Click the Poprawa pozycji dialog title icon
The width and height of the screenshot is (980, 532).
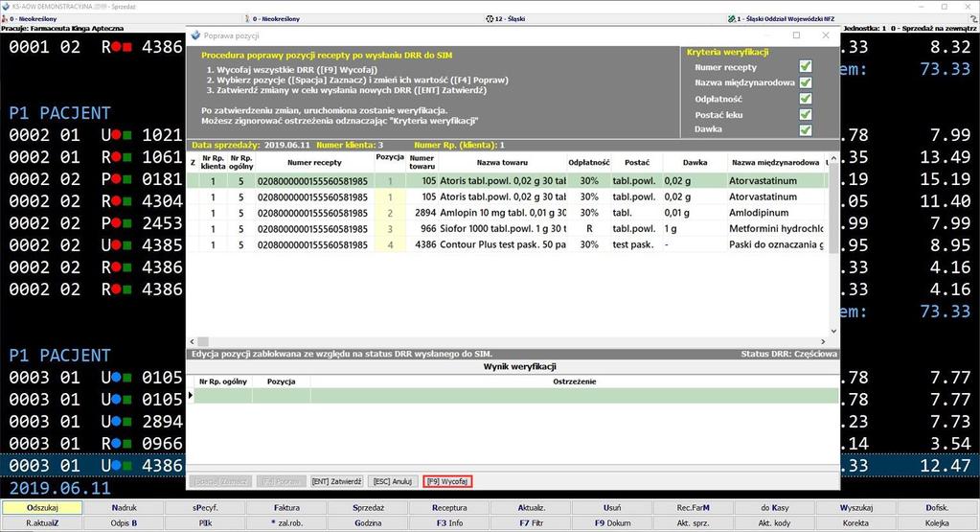(x=195, y=35)
